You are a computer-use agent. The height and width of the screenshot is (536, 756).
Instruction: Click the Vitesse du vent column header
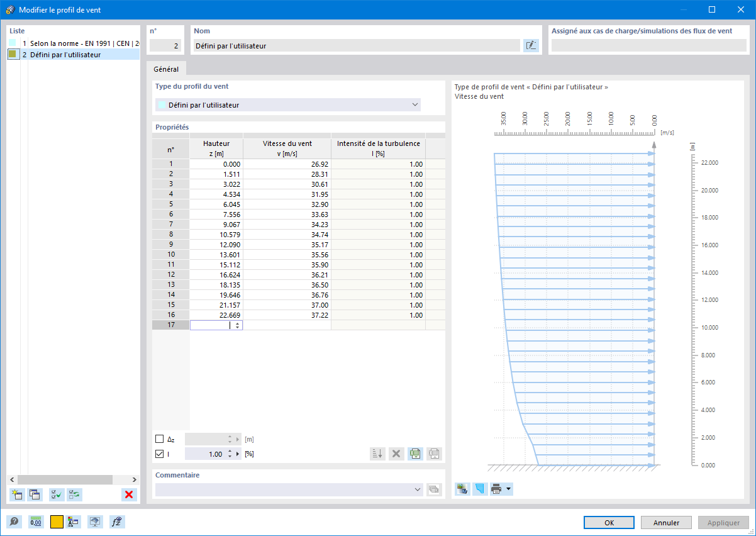coord(287,148)
